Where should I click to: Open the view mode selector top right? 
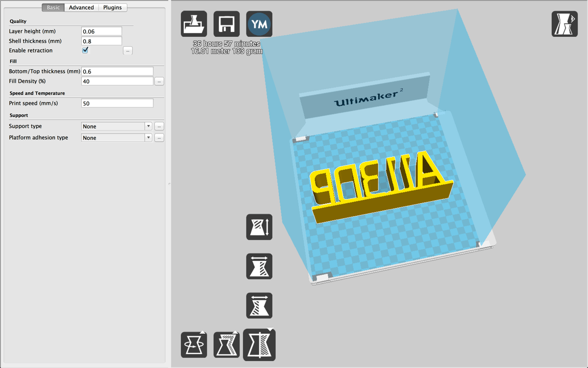564,24
